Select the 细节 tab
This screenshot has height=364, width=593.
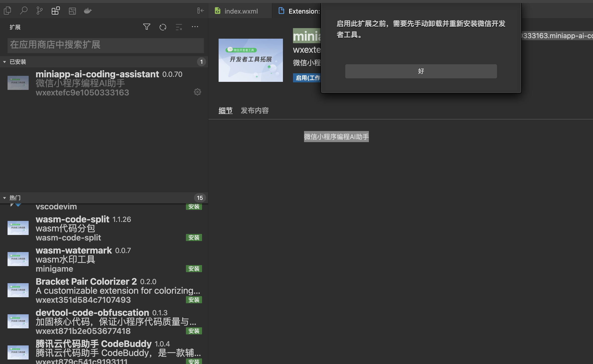click(x=226, y=110)
